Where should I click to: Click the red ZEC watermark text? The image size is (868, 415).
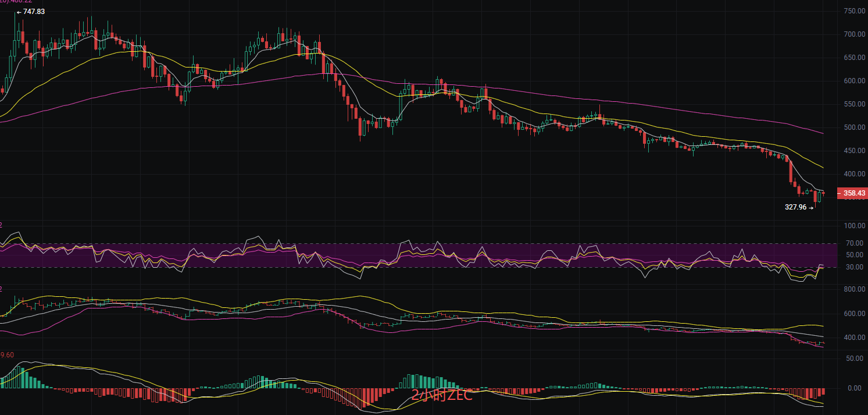[x=442, y=396]
